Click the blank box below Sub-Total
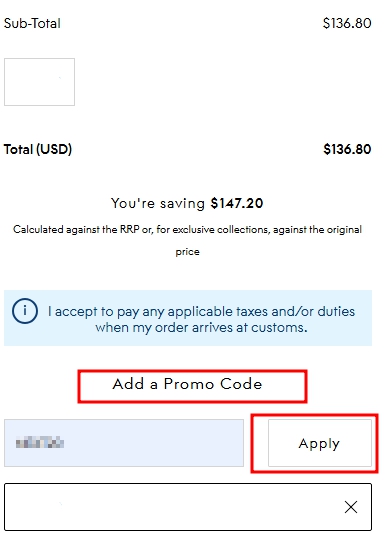386x557 pixels. pyautogui.click(x=39, y=82)
